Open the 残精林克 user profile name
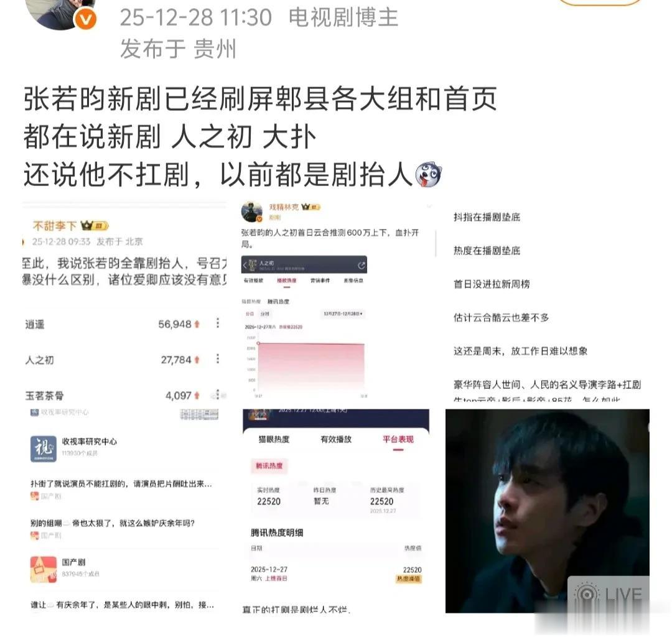The image size is (672, 642). coord(284,207)
